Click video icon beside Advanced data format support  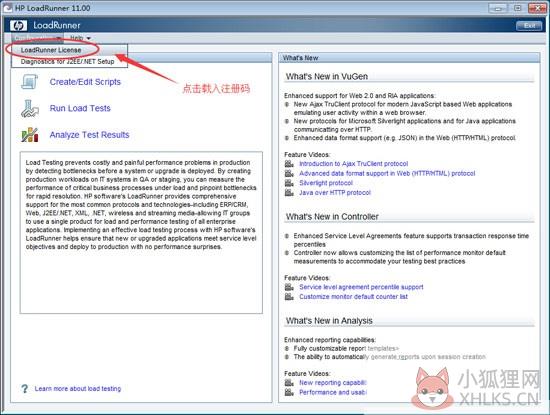click(289, 173)
